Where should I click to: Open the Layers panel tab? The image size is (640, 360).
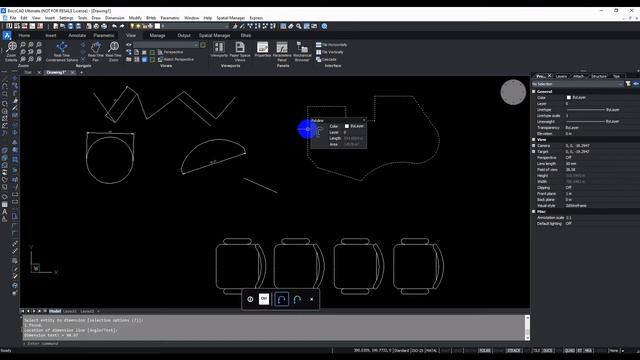[562, 76]
